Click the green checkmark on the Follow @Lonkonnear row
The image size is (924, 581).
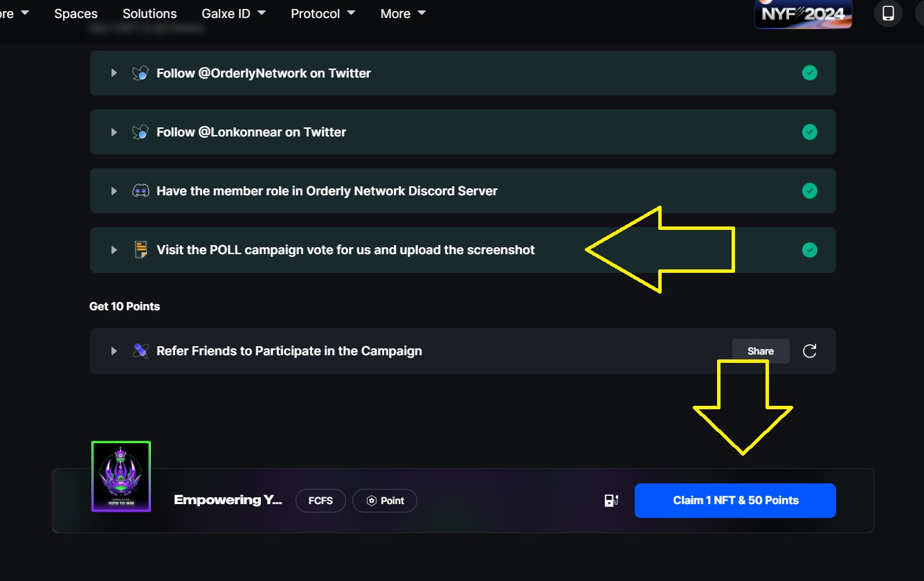[809, 132]
